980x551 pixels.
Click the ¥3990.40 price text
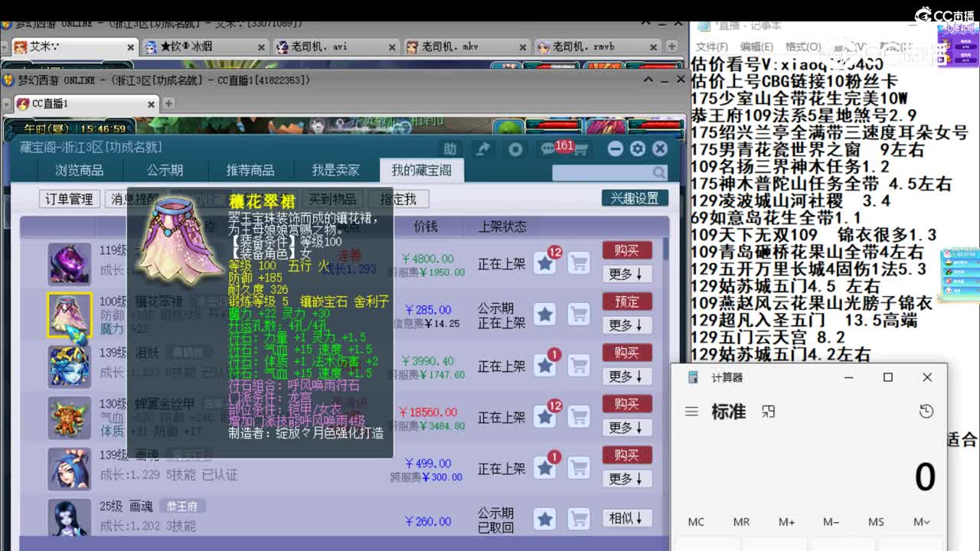(428, 361)
